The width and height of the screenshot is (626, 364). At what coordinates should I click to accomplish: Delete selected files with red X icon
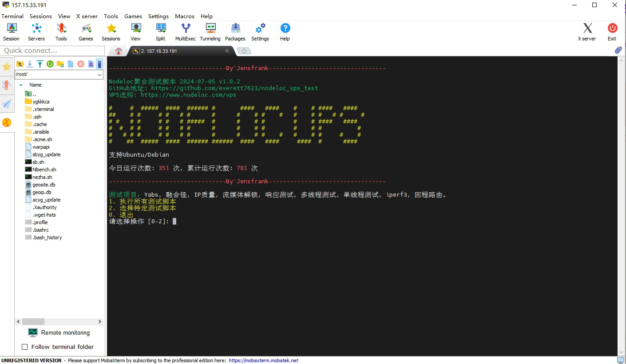81,64
